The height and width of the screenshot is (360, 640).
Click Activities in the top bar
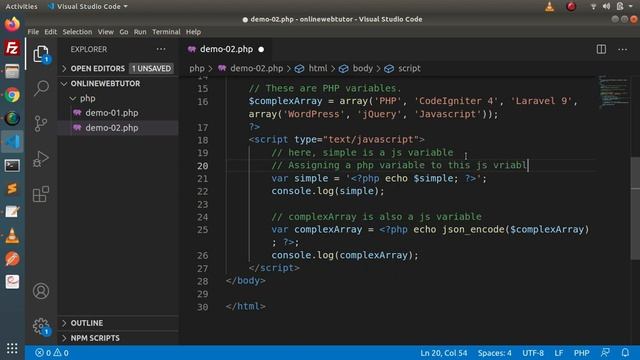(21, 7)
